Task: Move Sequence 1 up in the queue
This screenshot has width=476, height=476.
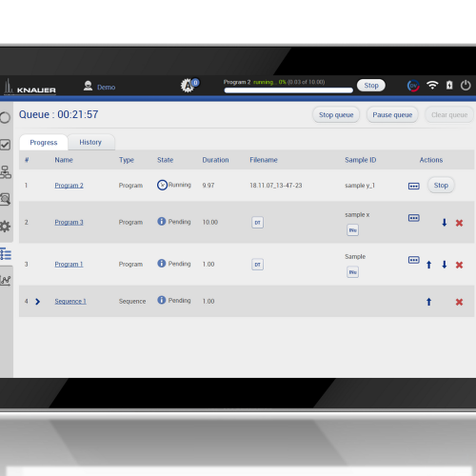Action: click(428, 302)
